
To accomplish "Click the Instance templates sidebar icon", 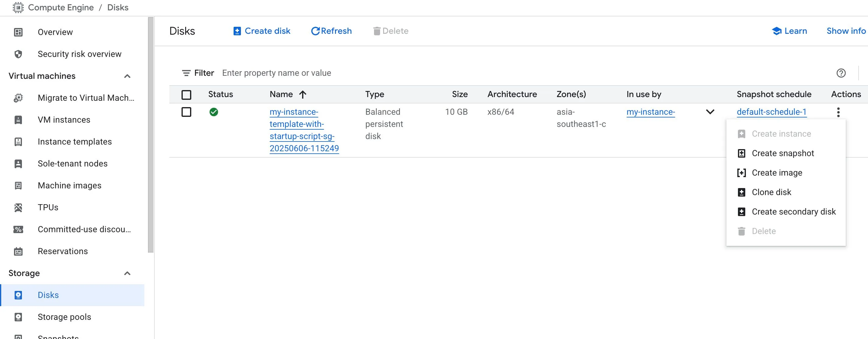I will click(18, 142).
